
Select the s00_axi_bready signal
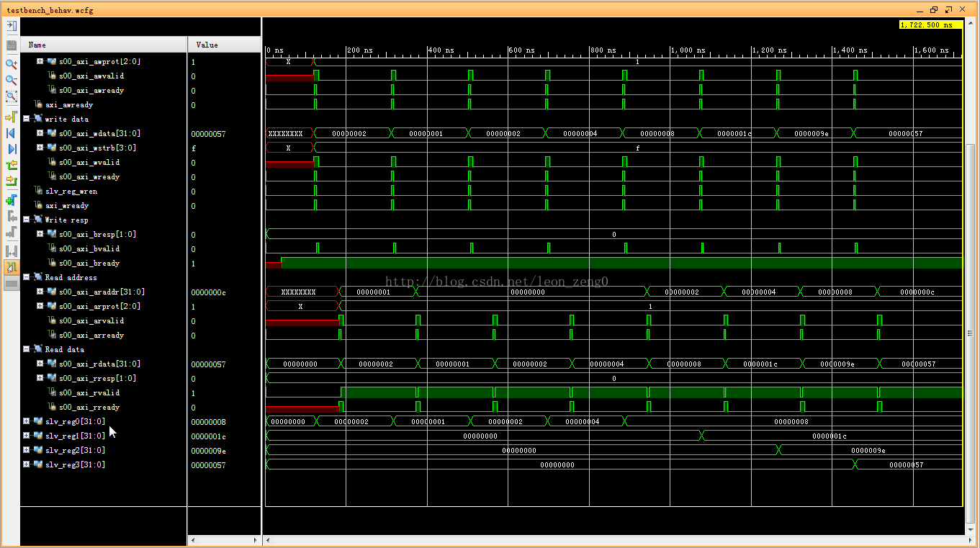89,264
